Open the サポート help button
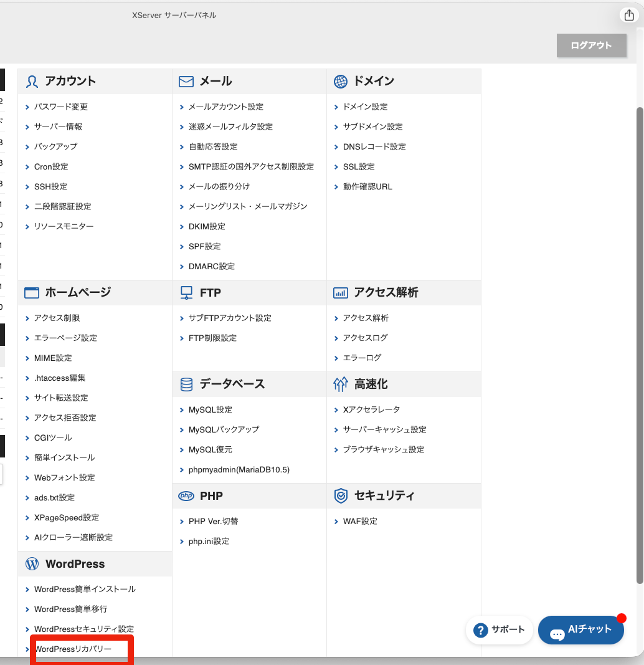 click(500, 629)
